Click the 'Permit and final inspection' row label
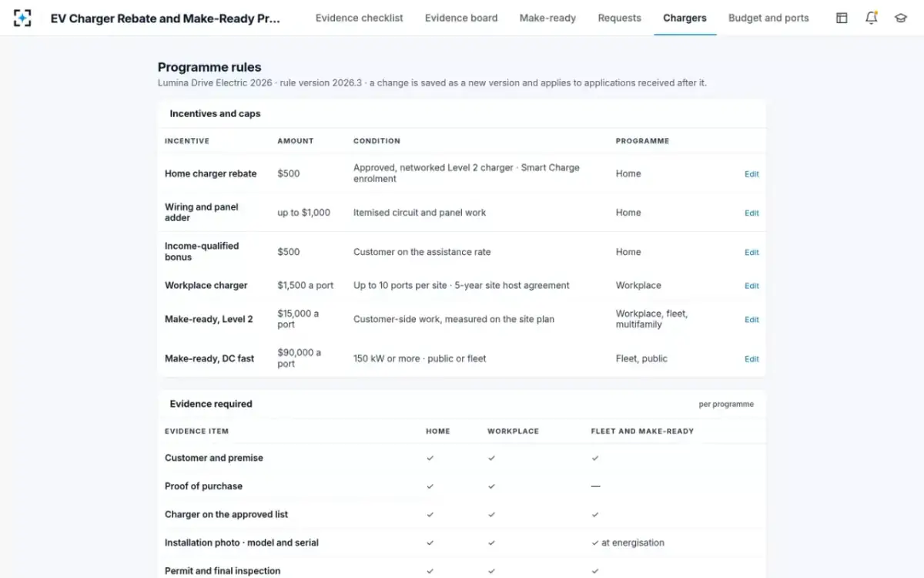924x578 pixels. 223,571
